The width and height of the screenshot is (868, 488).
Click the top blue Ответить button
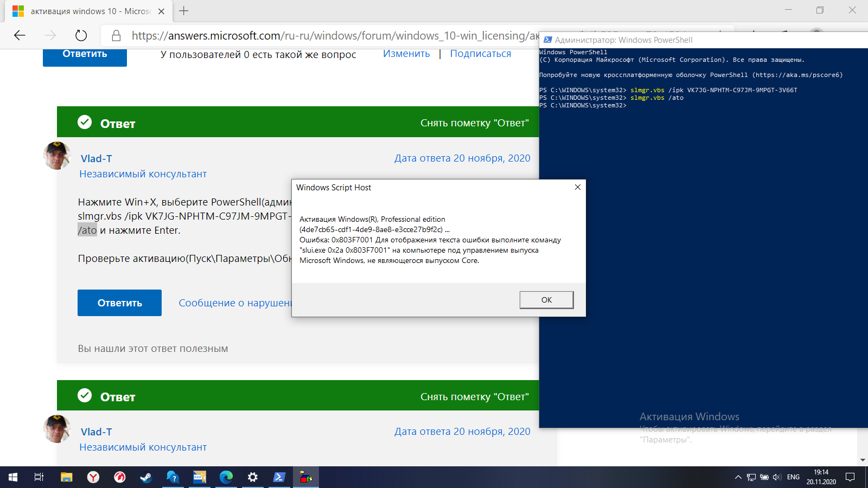[85, 56]
